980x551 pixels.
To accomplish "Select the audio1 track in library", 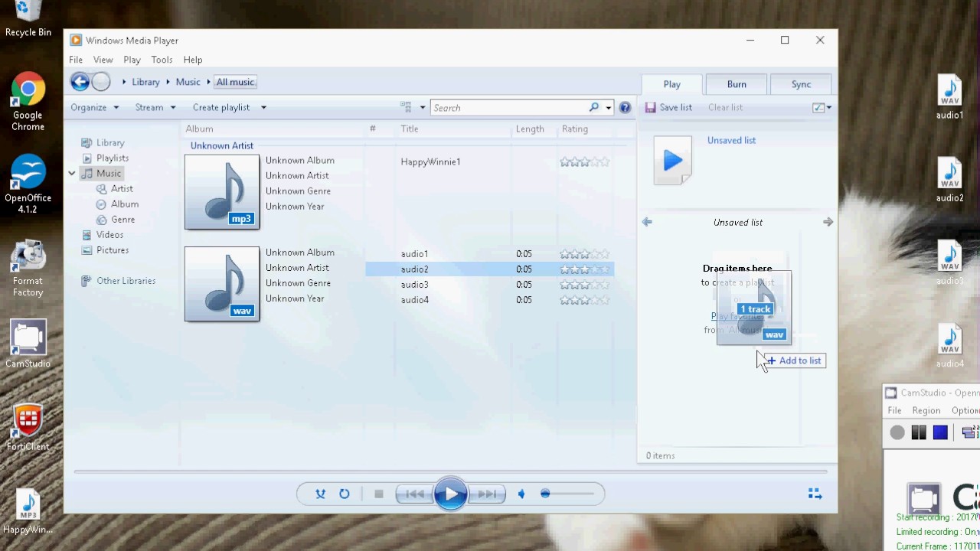I will [414, 254].
